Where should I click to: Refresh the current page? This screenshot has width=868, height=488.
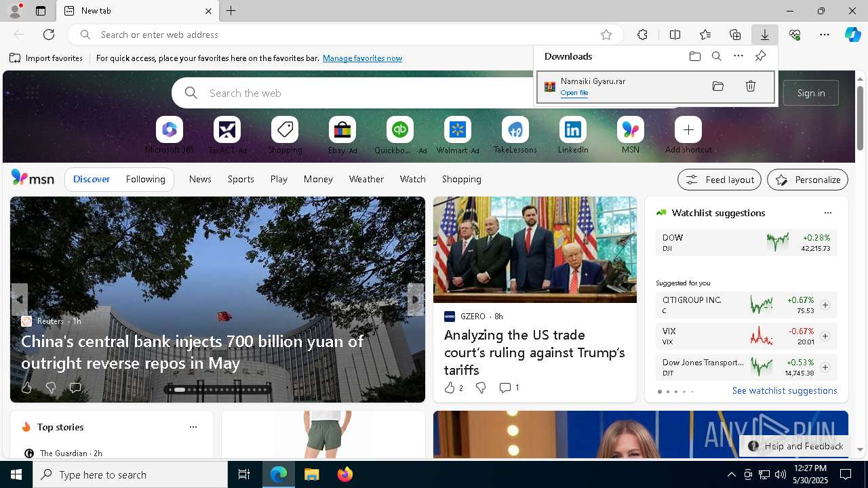[x=49, y=35]
